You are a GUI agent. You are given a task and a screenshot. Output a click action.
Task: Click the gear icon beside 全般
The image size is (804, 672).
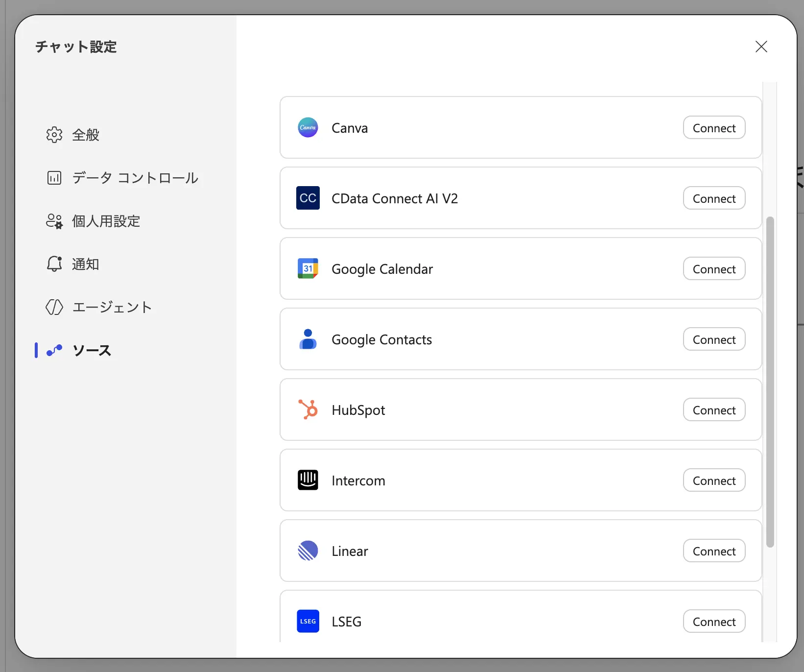coord(54,135)
